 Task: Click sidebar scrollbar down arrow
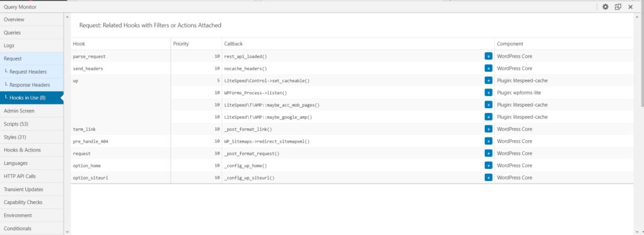(x=67, y=232)
